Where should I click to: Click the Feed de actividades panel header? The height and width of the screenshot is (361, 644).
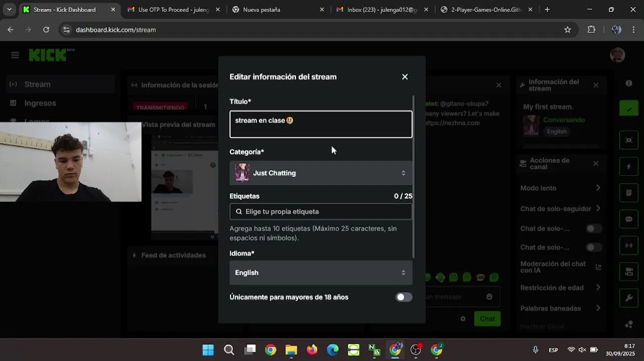point(173,255)
